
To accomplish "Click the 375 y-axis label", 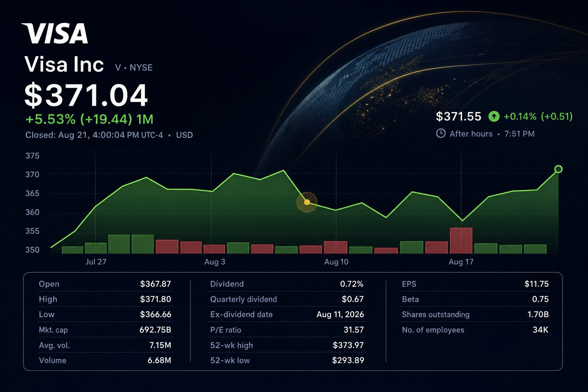I will pyautogui.click(x=33, y=156).
